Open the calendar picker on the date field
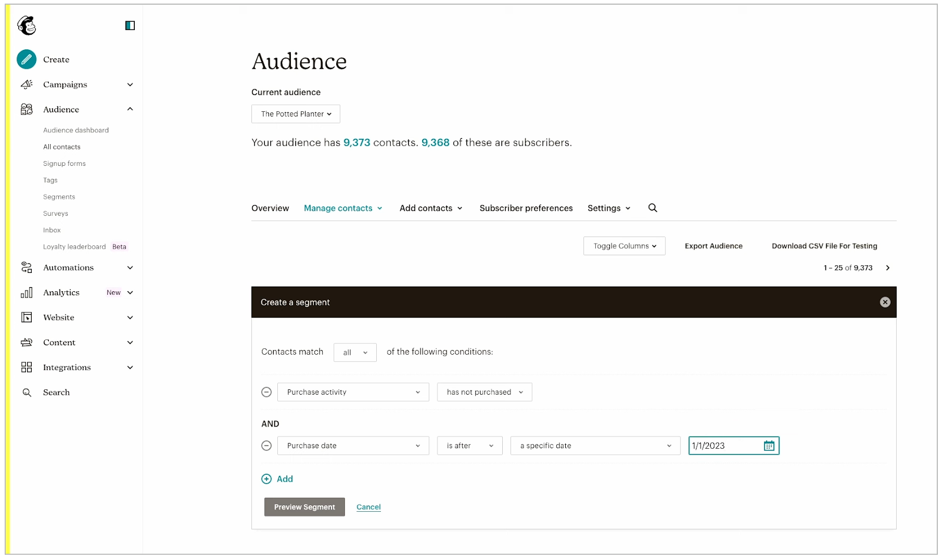This screenshot has width=942, height=560. point(768,445)
